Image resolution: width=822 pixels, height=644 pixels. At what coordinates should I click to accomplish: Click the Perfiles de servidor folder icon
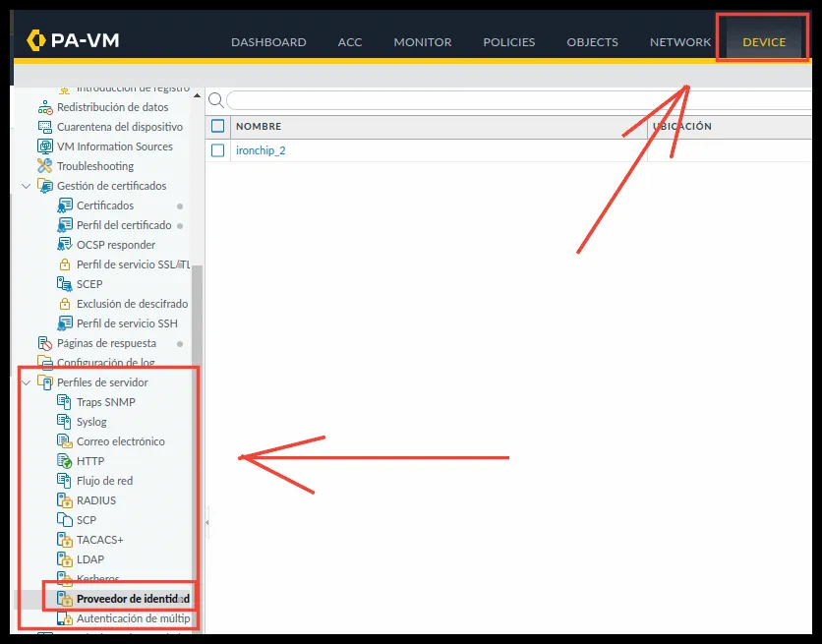point(45,382)
